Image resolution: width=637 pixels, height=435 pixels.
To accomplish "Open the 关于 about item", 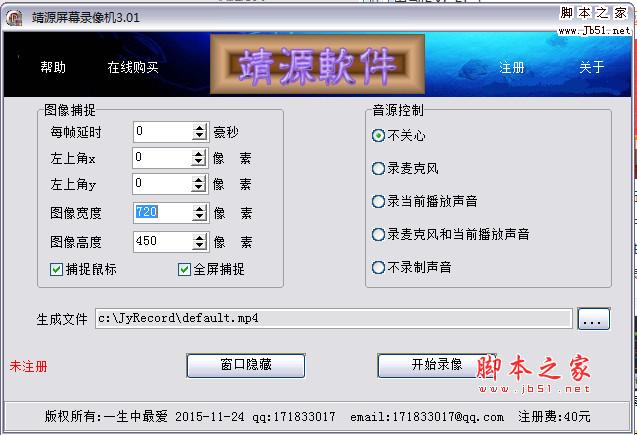I will pyautogui.click(x=592, y=67).
